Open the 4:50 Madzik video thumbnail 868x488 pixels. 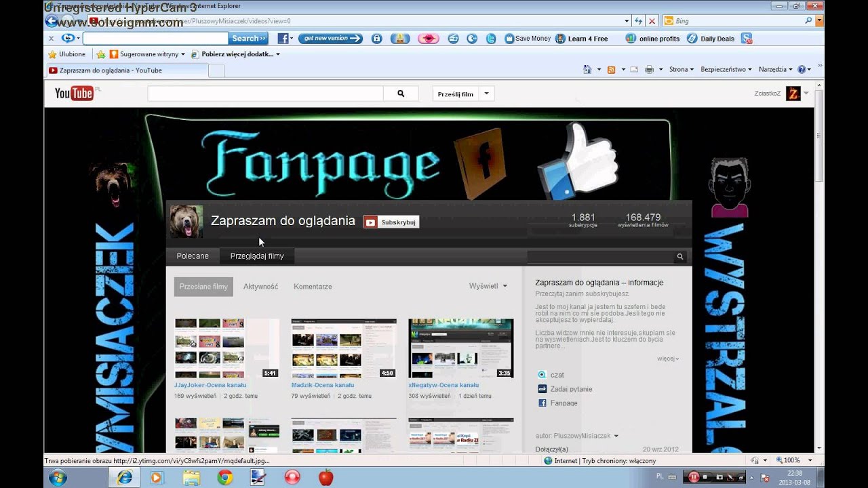pos(344,348)
